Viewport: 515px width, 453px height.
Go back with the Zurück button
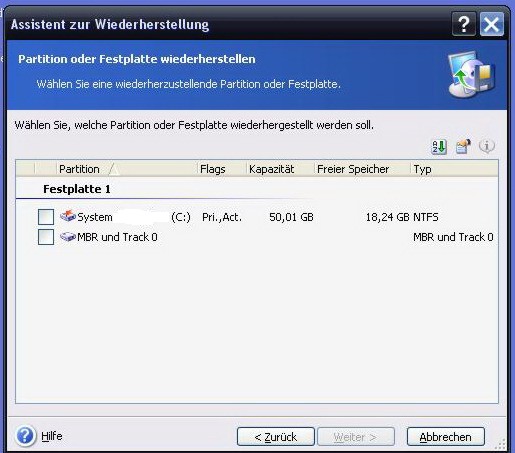tap(276, 437)
